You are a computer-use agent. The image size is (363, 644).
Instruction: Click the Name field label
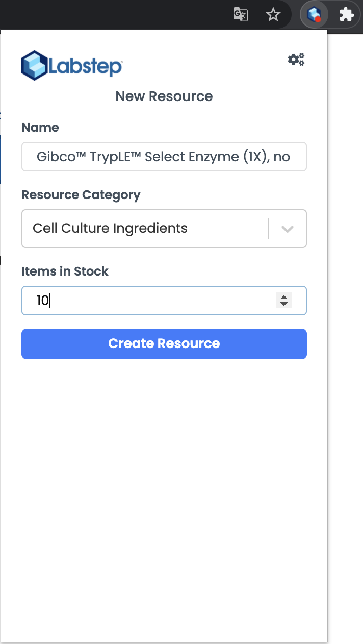(40, 128)
